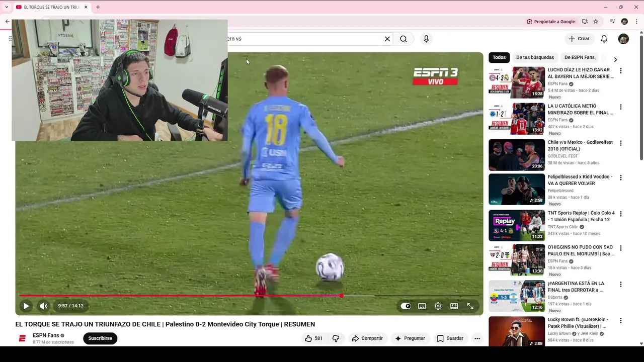Open options for ARGENTINA ESTÁ EN LA FINAL video
The width and height of the screenshot is (644, 362).
point(621,284)
